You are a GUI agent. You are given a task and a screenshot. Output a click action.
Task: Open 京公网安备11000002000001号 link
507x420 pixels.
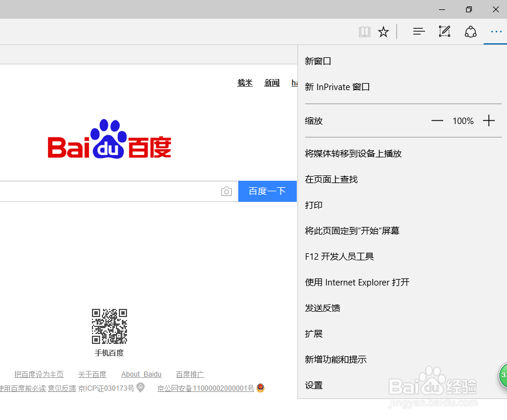[205, 388]
